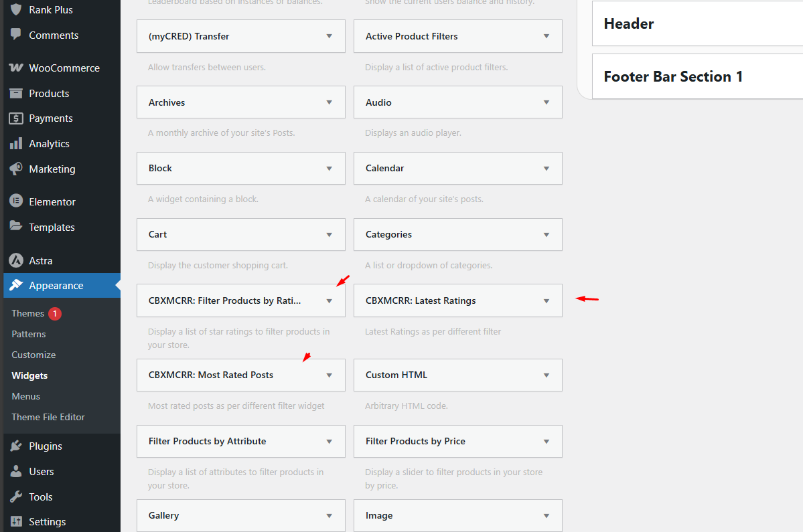The height and width of the screenshot is (532, 803).
Task: Expand the CBXMCRR: Latest Ratings widget
Action: click(x=546, y=301)
